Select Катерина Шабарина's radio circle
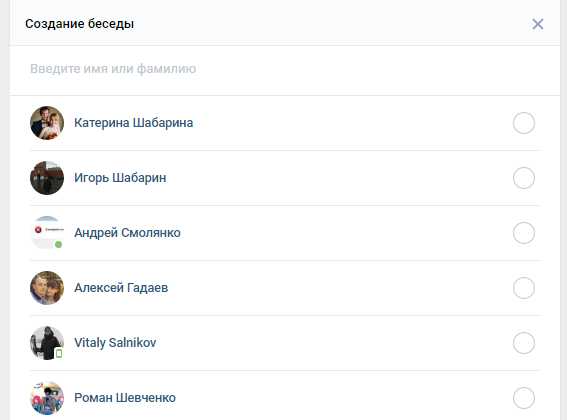The height and width of the screenshot is (420, 567). [524, 123]
